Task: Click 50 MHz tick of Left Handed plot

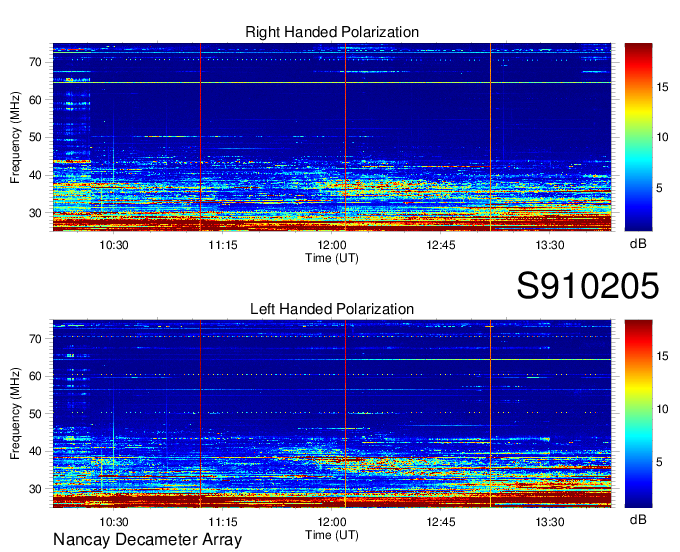Action: click(x=36, y=414)
